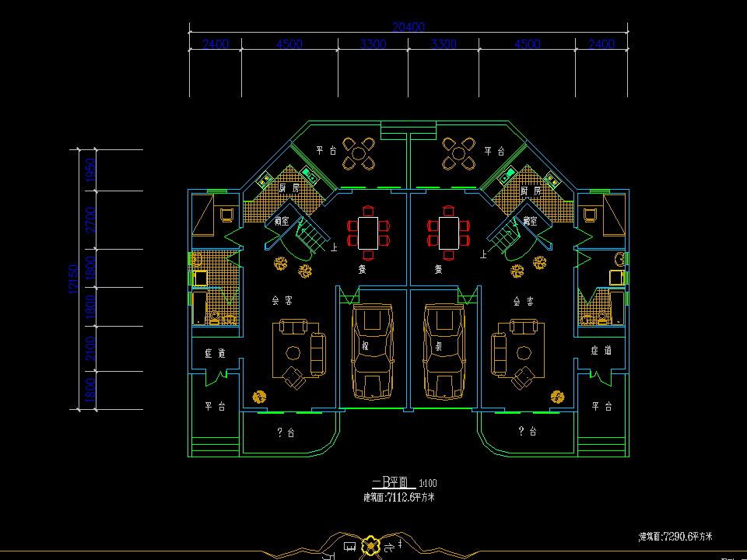Select the left unit 会客 label
Viewport: 747px width, 560px height.
pyautogui.click(x=282, y=301)
